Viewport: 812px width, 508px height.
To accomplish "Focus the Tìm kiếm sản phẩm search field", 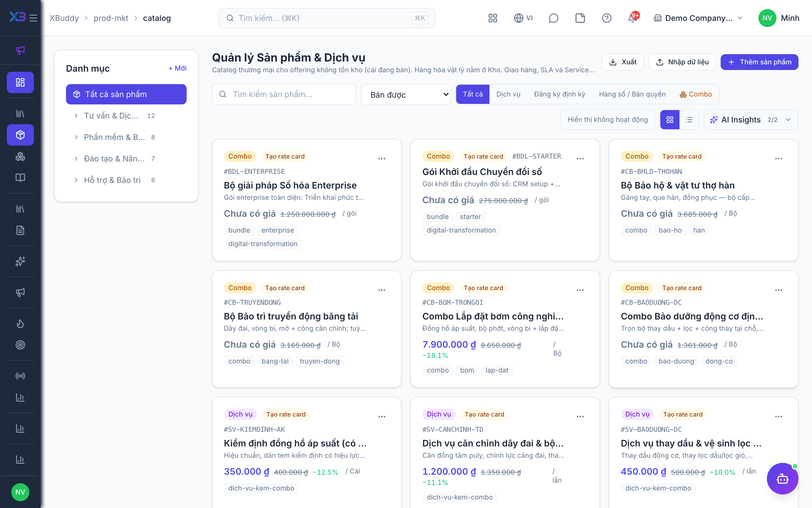I will point(284,95).
